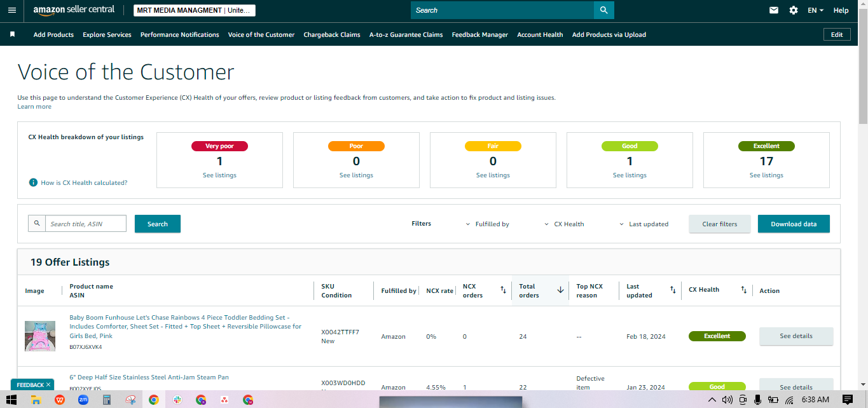Open Zoom from taskbar
Screen dimensions: 868x408
[83, 400]
